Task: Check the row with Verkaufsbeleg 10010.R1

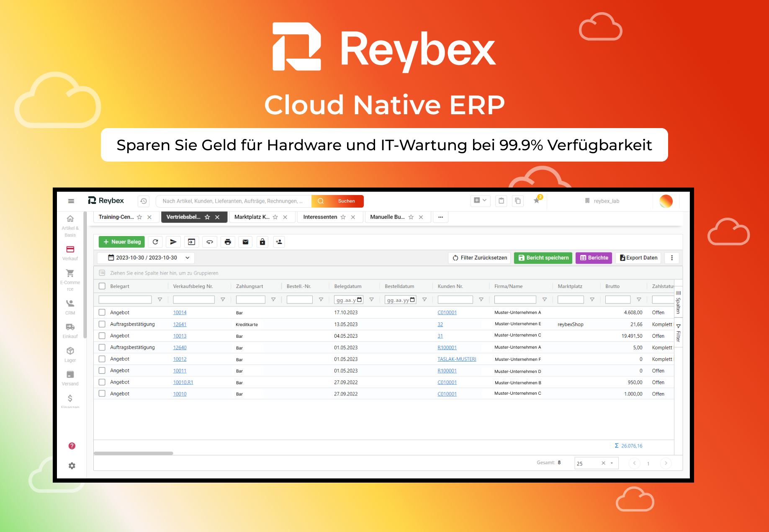Action: [102, 382]
